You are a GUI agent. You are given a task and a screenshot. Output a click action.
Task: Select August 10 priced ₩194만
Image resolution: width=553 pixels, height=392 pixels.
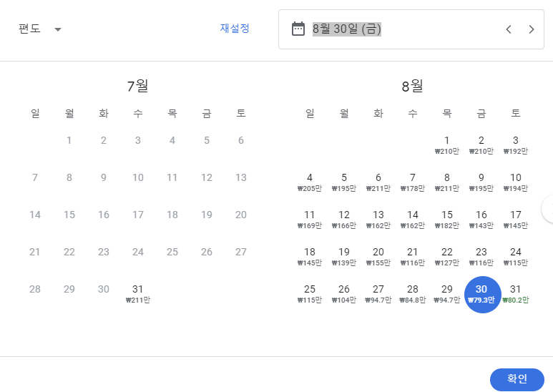pos(516,182)
